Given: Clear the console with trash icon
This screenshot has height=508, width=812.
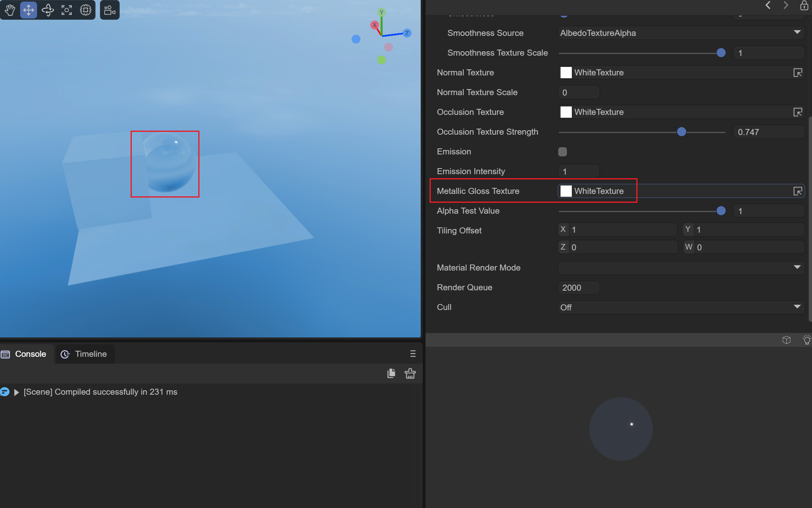Looking at the screenshot, I should (x=410, y=374).
